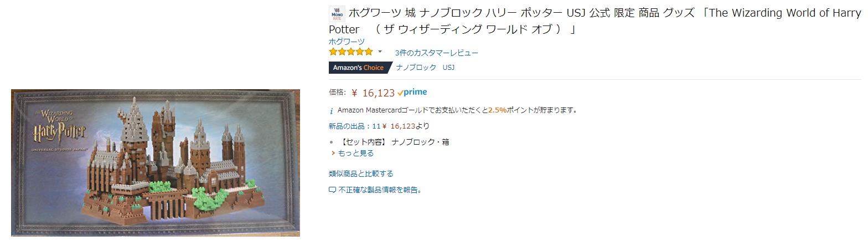The width and height of the screenshot is (868, 245).
Task: Expand the もっと見る section
Action: [x=355, y=153]
